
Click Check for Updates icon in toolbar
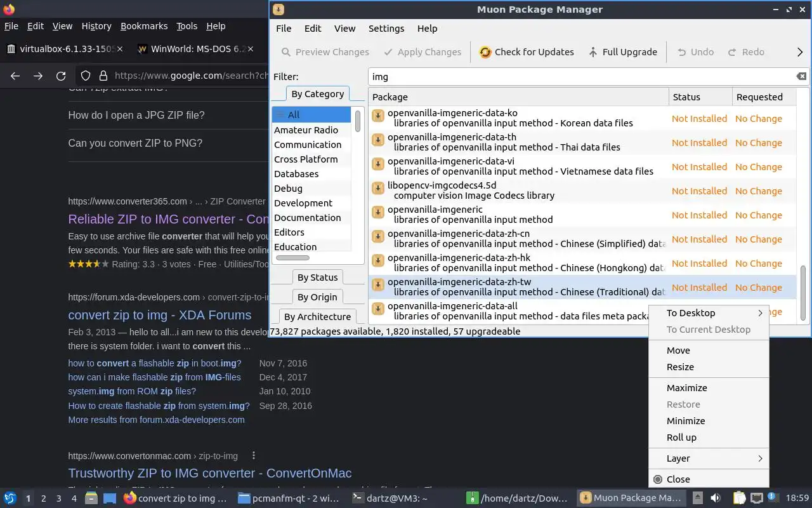(x=485, y=52)
